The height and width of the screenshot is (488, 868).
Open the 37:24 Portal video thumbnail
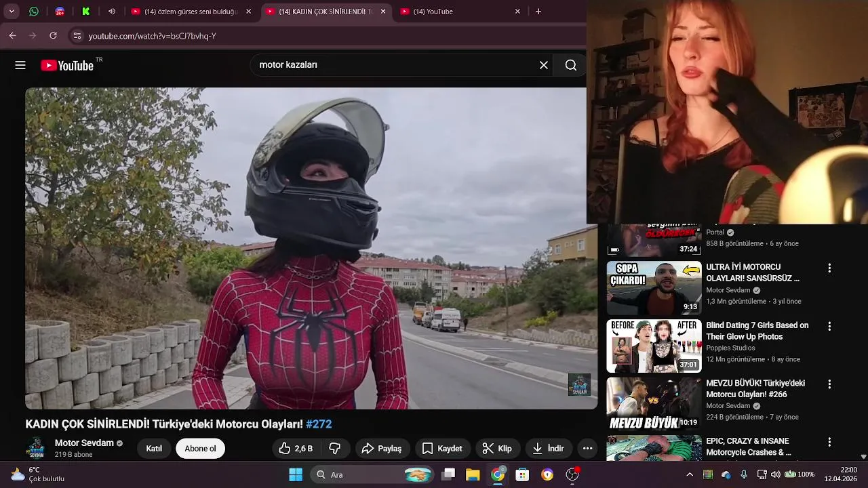(654, 240)
